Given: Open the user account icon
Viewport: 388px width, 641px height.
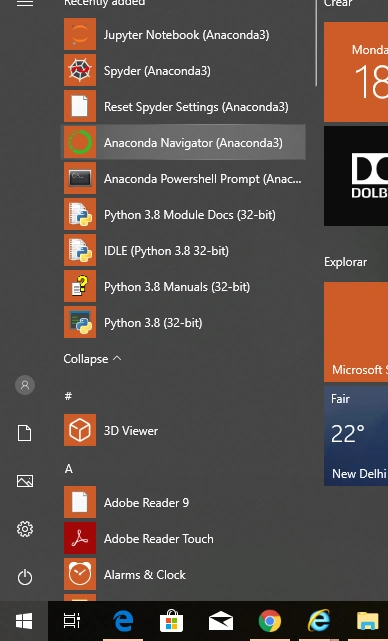Looking at the screenshot, I should [x=25, y=385].
